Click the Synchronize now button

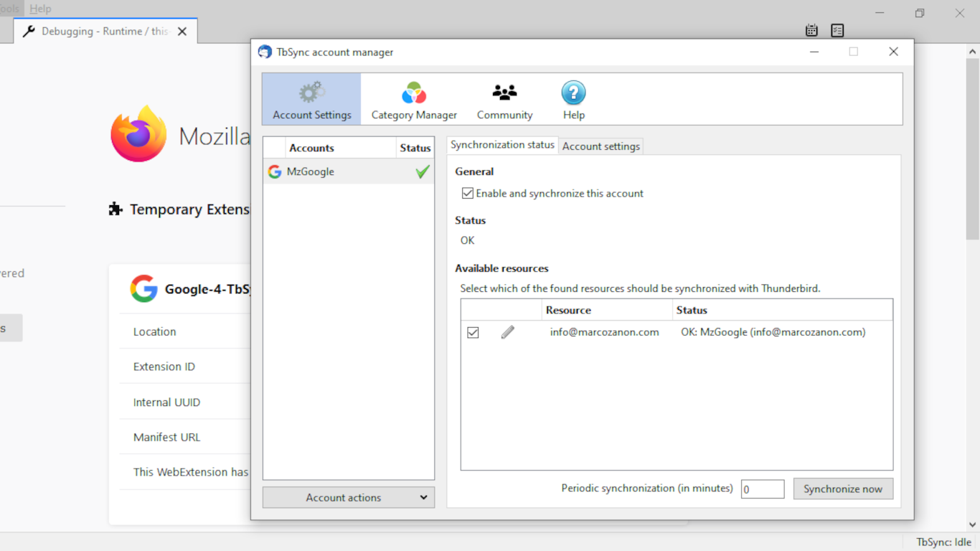click(x=843, y=489)
